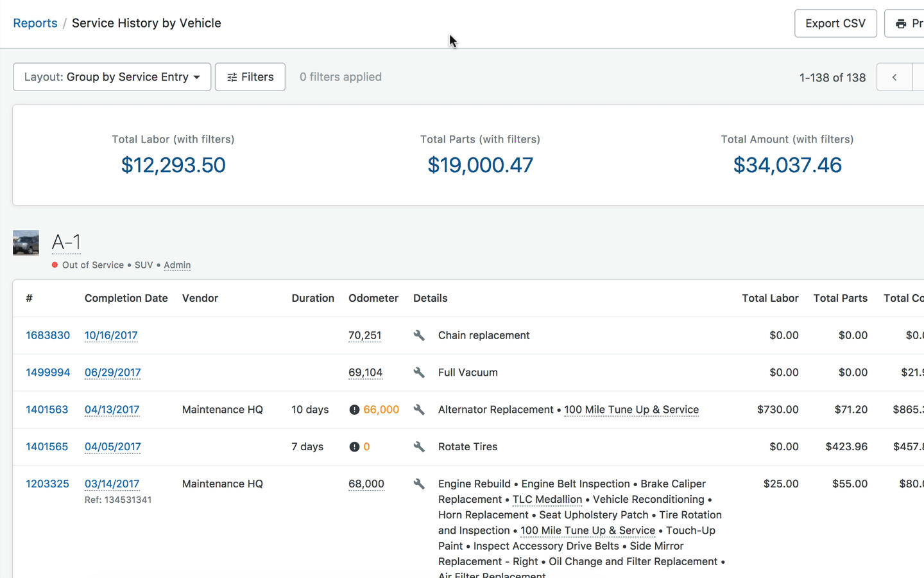Image resolution: width=924 pixels, height=578 pixels.
Task: Open service entry 1683830
Action: (x=48, y=335)
